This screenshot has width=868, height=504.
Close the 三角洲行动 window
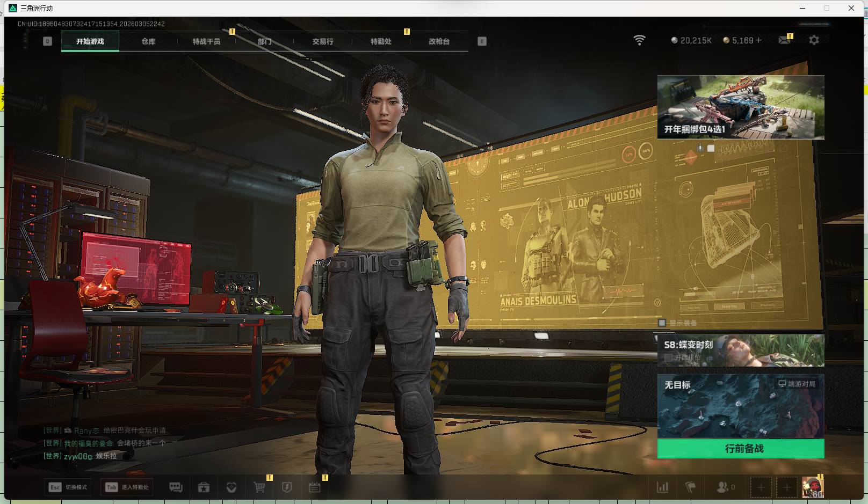851,8
